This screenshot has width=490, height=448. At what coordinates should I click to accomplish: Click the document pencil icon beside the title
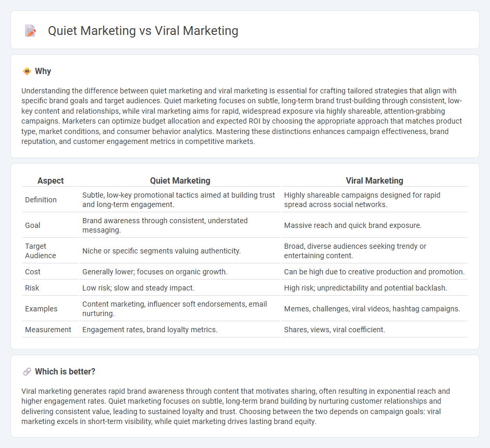[30, 31]
